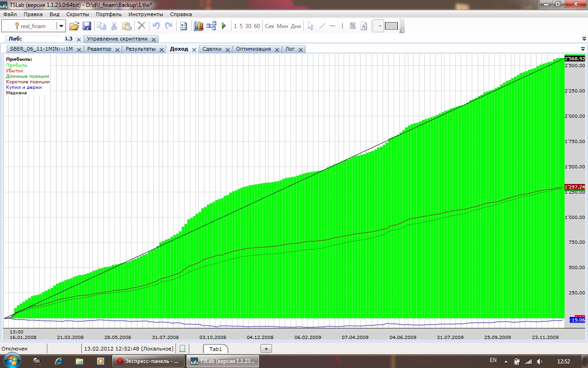Click the Open folder icon in toolbar
This screenshot has width=588, height=368.
click(x=74, y=26)
